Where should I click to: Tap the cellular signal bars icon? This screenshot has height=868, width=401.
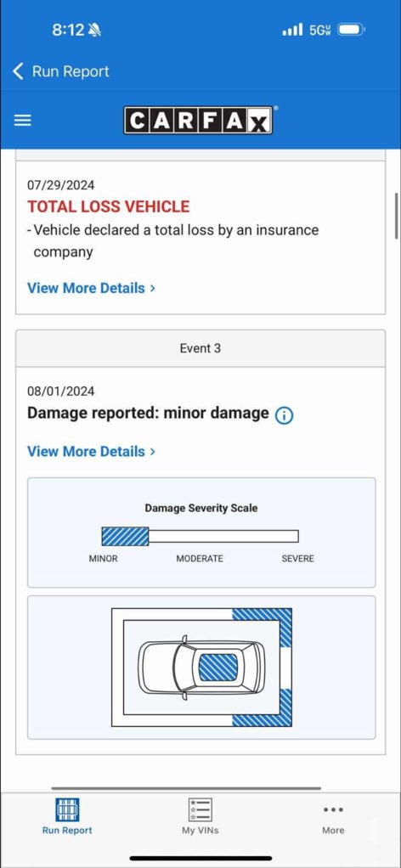[292, 30]
